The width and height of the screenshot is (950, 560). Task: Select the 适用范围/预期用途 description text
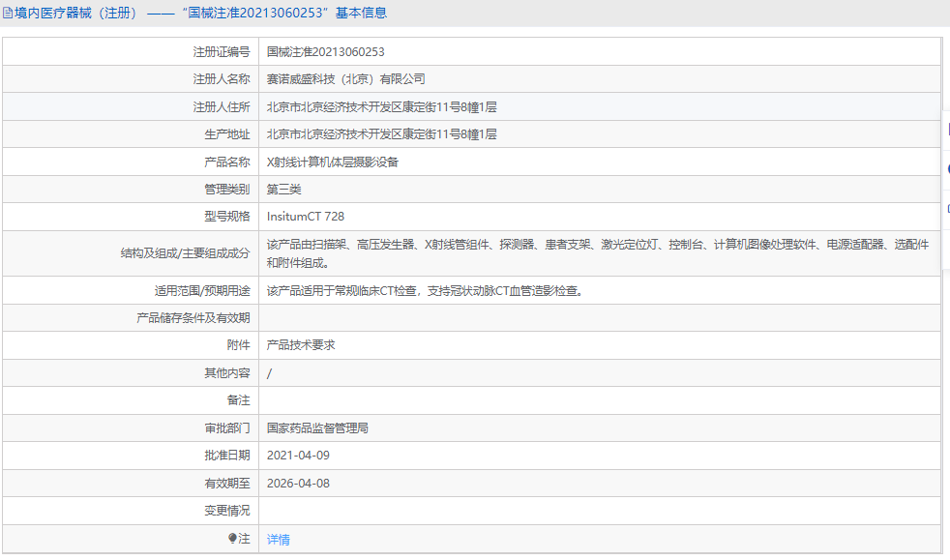click(x=426, y=290)
